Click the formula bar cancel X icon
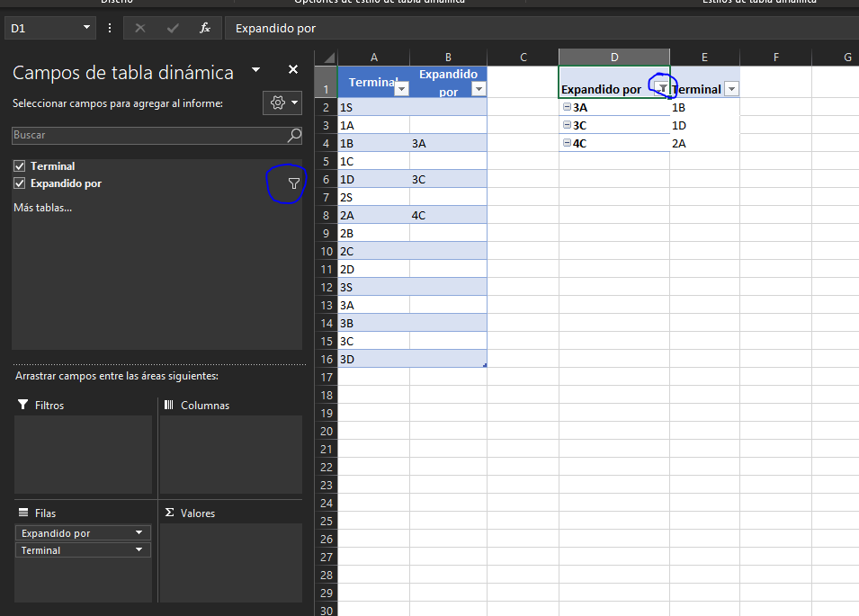 (140, 28)
